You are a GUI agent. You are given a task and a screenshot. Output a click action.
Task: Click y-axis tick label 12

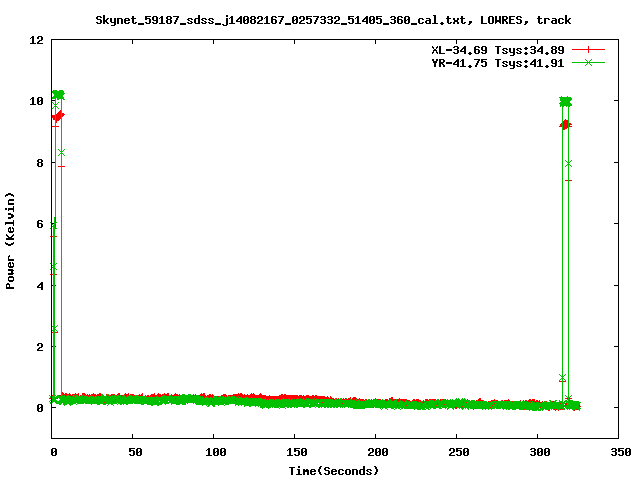(x=36, y=40)
